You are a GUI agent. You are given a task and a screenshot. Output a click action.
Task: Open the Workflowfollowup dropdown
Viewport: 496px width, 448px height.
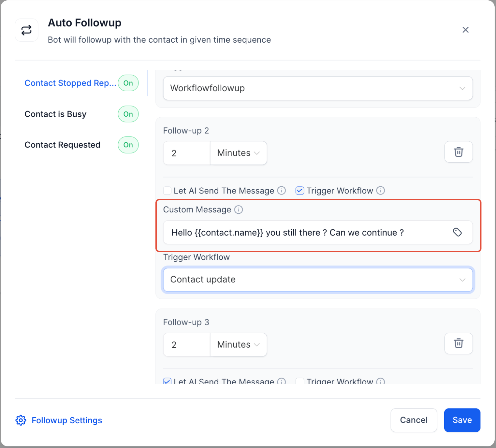tap(318, 88)
